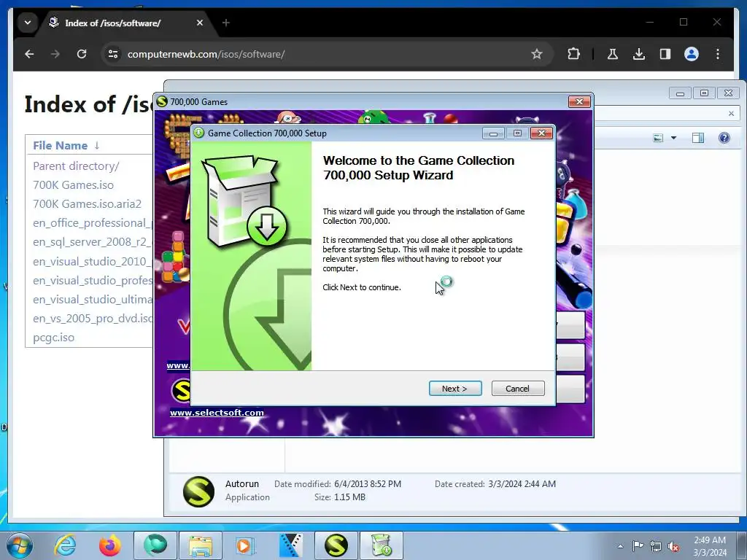Select the Index of /isos/software/ tab
Screen dimensions: 747x560
coord(125,23)
